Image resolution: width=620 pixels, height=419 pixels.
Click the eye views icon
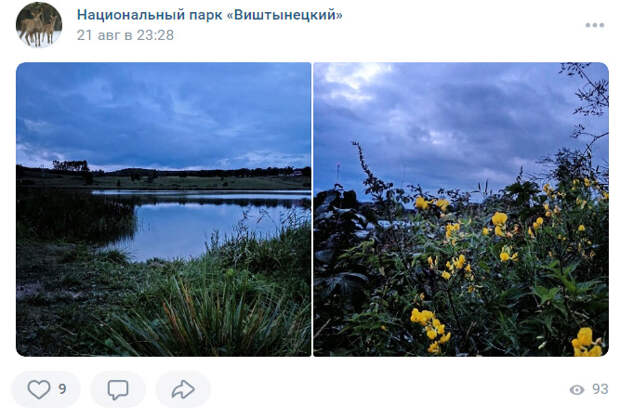577,390
